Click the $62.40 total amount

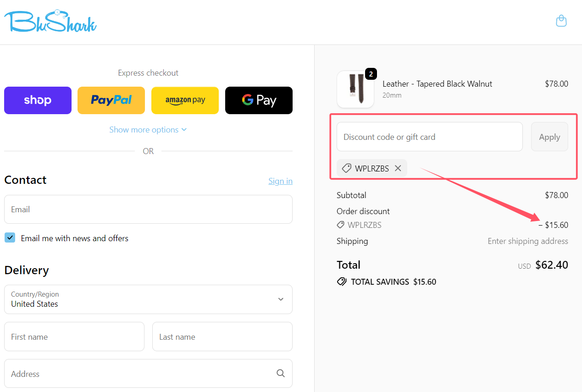tap(552, 265)
